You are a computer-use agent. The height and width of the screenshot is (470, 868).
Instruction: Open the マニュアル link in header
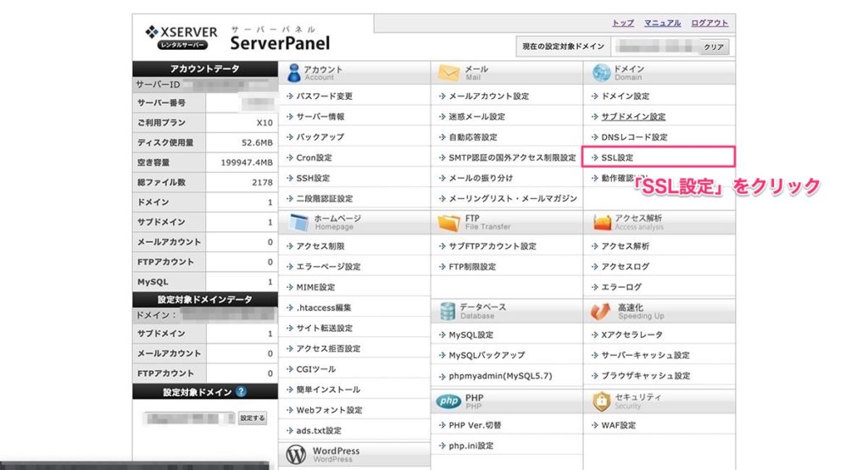coord(661,23)
